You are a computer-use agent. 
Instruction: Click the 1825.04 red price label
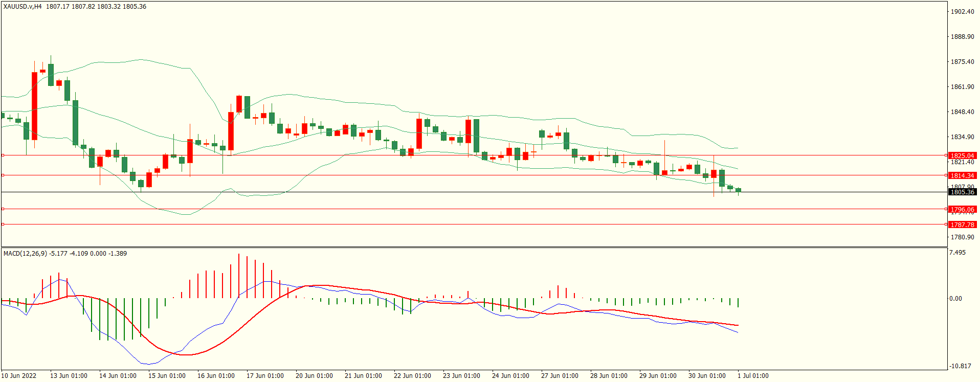pyautogui.click(x=962, y=155)
